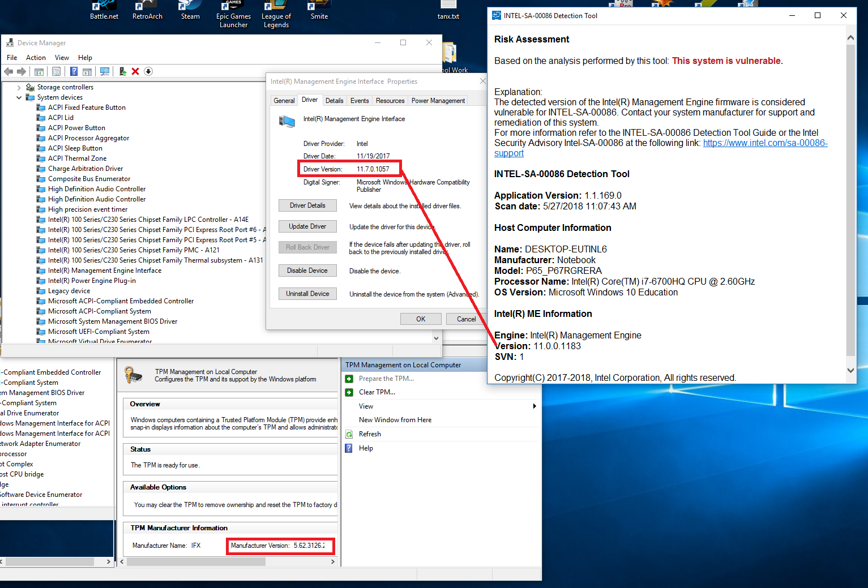Click the Update Driver button
Image resolution: width=868 pixels, height=588 pixels.
pos(307,226)
